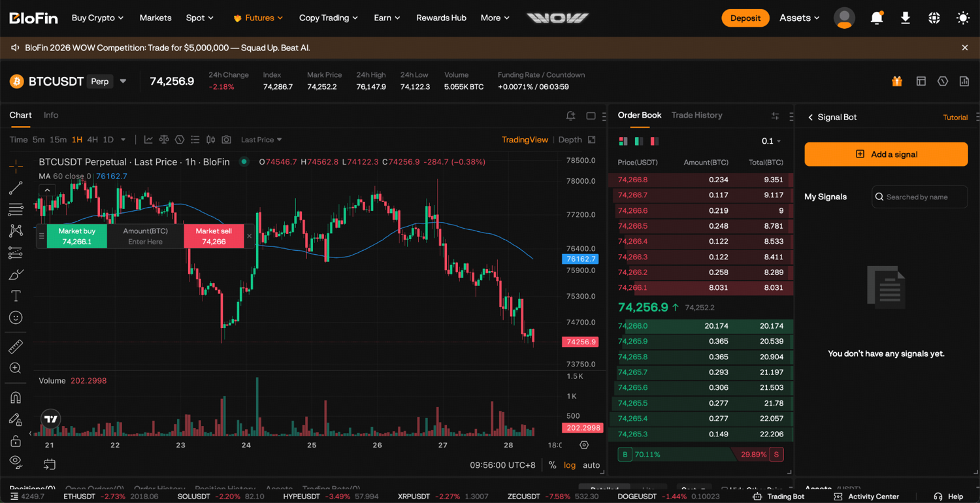980x503 pixels.
Task: Select the ruler measure tool
Action: point(16,346)
